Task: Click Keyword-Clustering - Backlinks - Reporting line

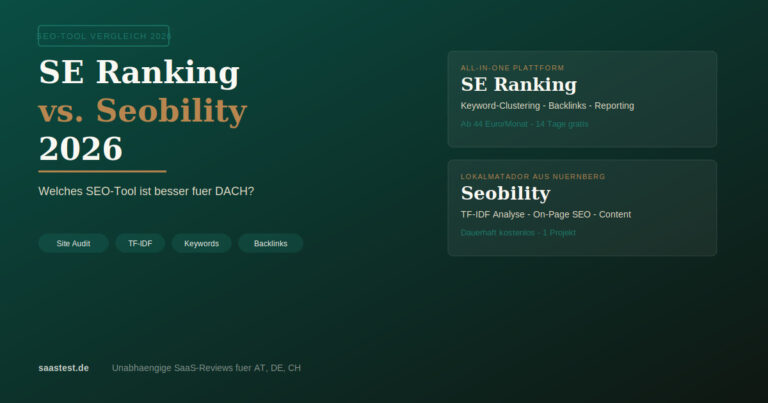Action: (547, 106)
